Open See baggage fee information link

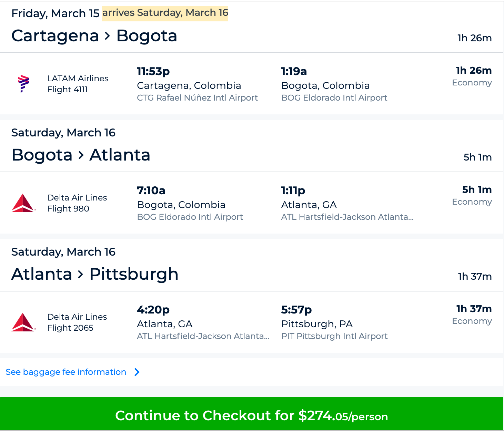pyautogui.click(x=66, y=372)
